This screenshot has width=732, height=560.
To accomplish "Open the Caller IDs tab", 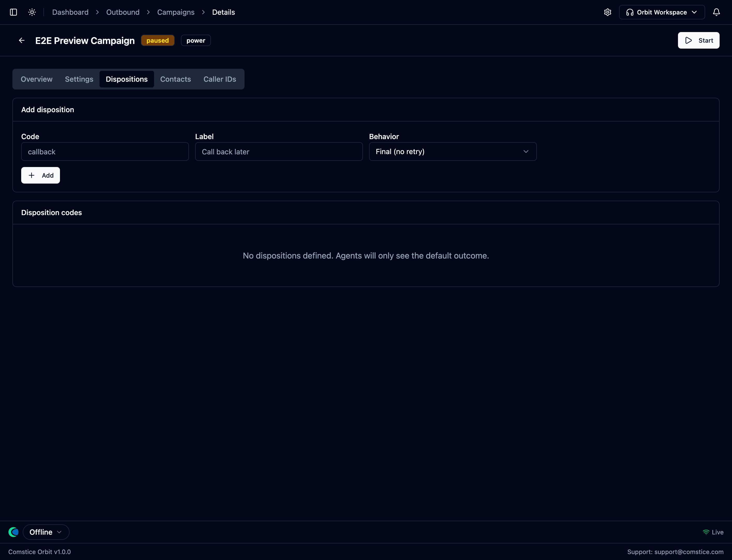I will click(x=219, y=79).
